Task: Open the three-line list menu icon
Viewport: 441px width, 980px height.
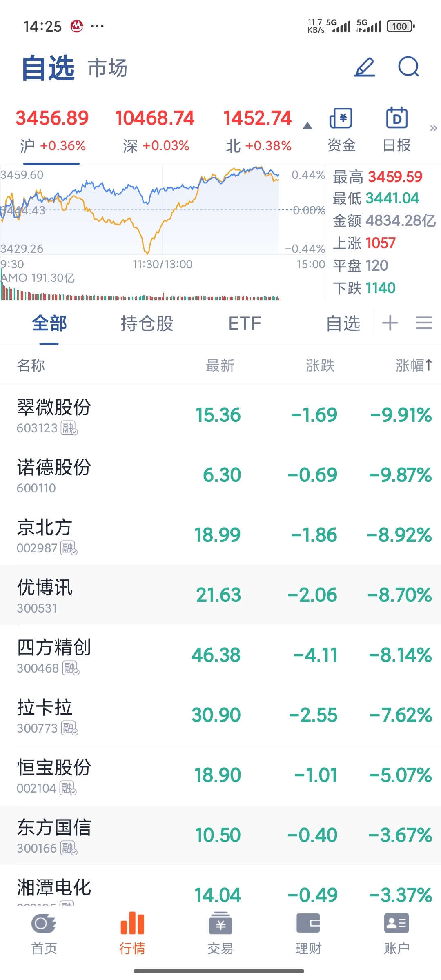Action: tap(424, 323)
